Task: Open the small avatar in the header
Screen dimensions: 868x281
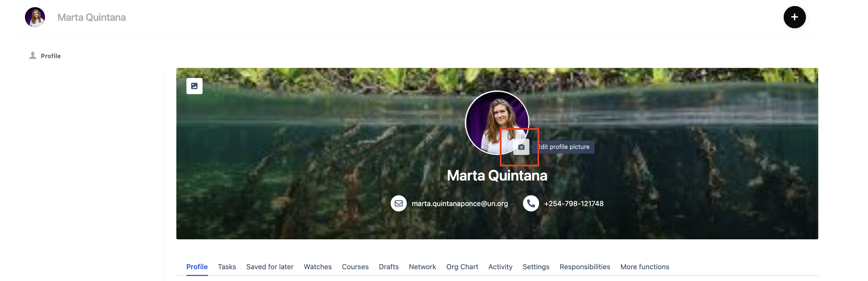Action: click(x=35, y=17)
